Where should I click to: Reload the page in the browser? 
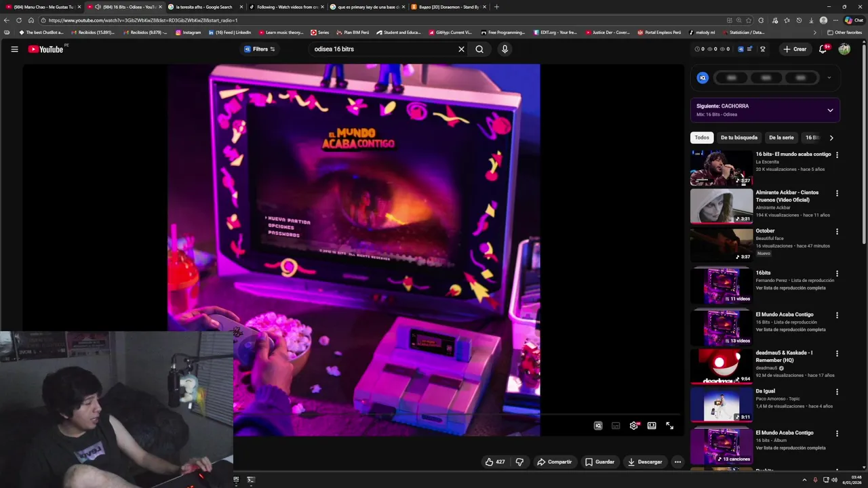[19, 20]
